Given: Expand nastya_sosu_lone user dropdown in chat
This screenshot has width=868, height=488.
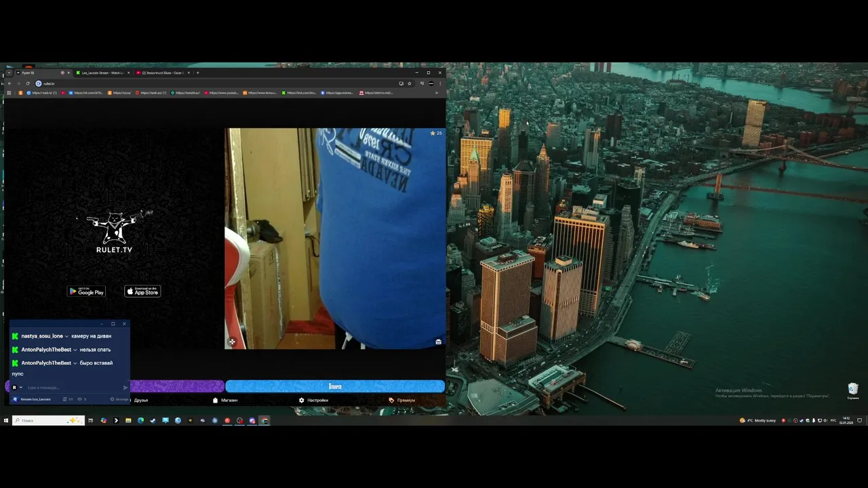Looking at the screenshot, I should [x=66, y=336].
